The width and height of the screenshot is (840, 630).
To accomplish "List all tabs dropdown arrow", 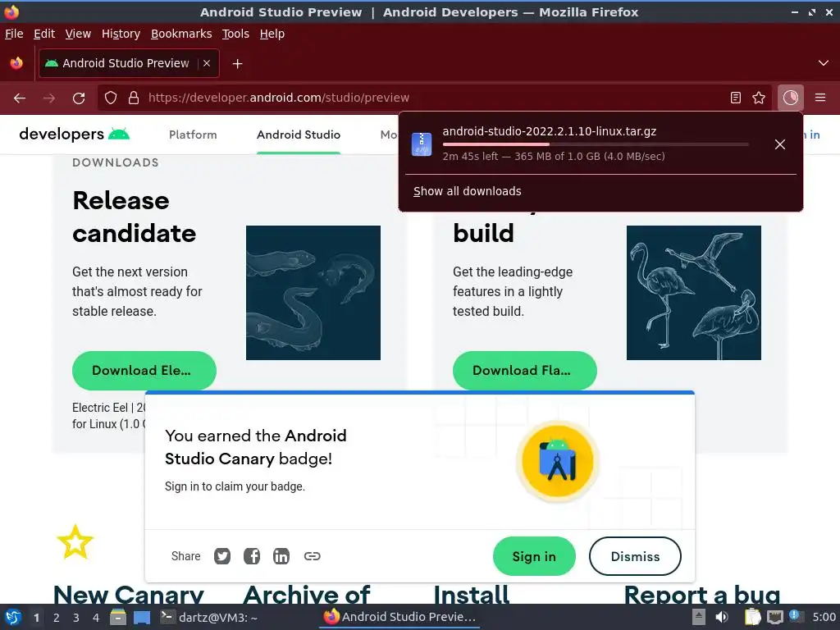I will coord(824,63).
